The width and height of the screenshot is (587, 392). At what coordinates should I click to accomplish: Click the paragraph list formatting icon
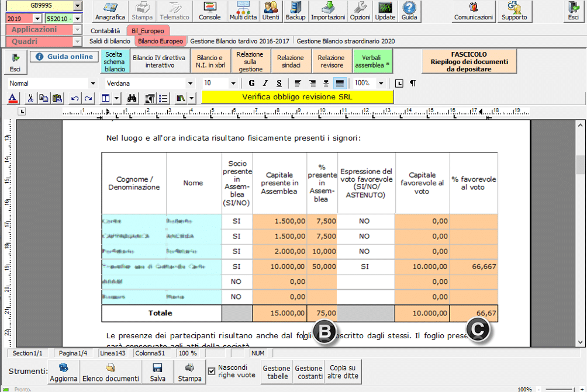(150, 98)
